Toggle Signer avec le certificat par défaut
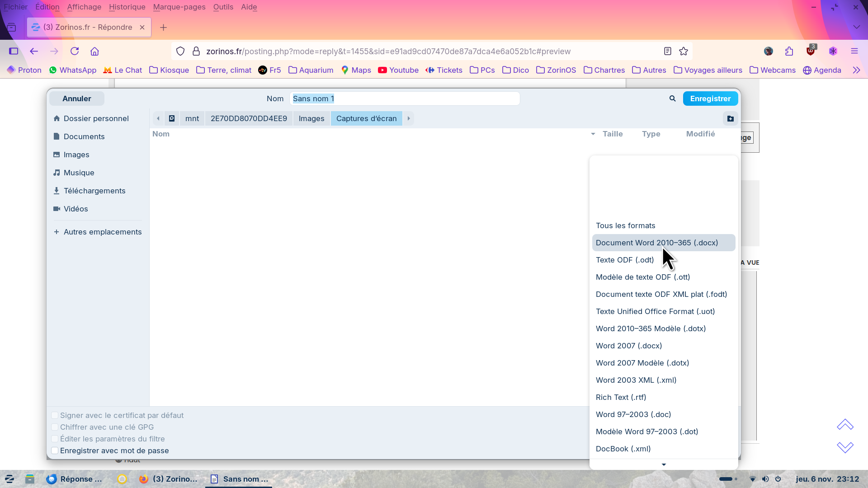The height and width of the screenshot is (488, 868). coord(55,415)
